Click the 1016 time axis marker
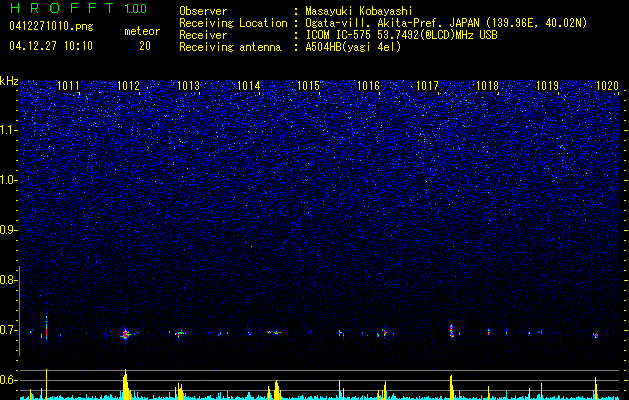 (368, 85)
